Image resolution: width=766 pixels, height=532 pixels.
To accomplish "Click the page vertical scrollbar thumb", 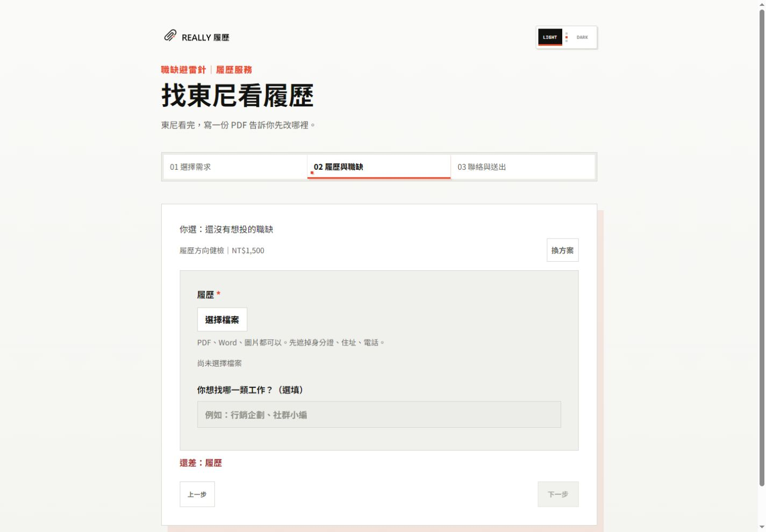I will tap(762, 247).
